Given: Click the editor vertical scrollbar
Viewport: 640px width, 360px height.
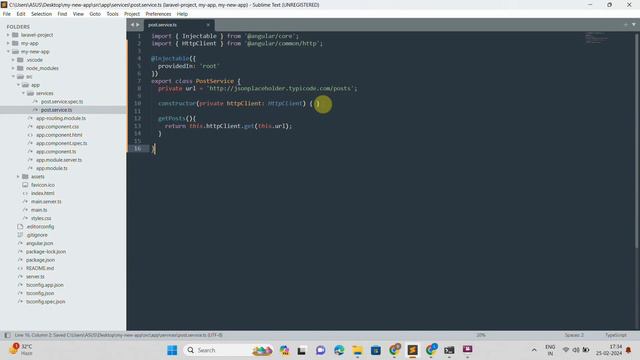Looking at the screenshot, I should pyautogui.click(x=637, y=140).
